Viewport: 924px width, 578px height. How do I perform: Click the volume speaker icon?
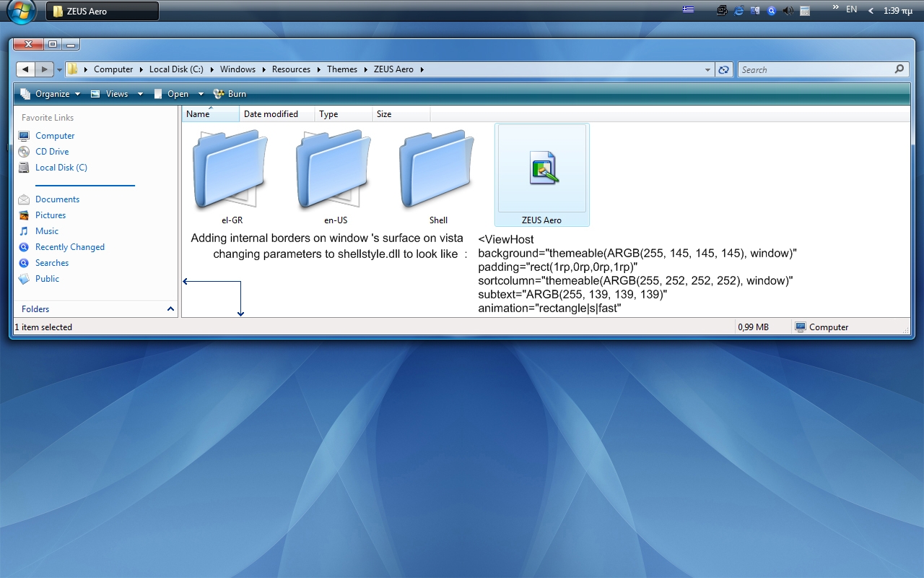tap(788, 10)
